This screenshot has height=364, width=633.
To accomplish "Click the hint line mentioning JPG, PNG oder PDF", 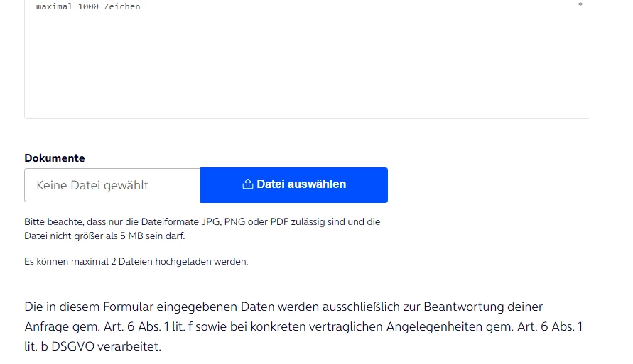I will pos(202,221).
